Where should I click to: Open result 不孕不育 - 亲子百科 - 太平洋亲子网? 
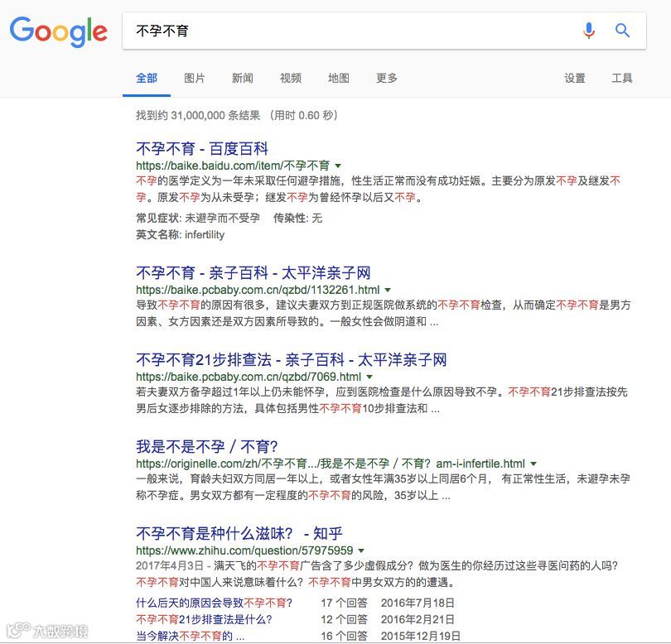click(253, 273)
